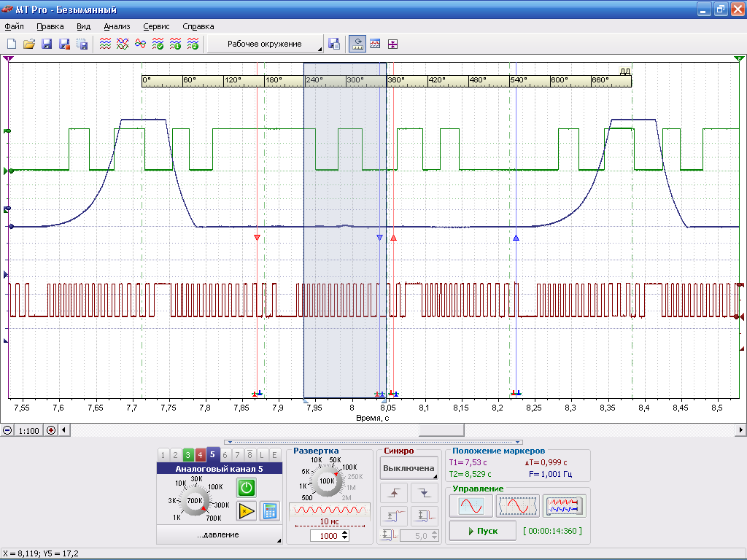747x560 pixels.
Task: Select rising edge trigger button
Action: tap(394, 494)
